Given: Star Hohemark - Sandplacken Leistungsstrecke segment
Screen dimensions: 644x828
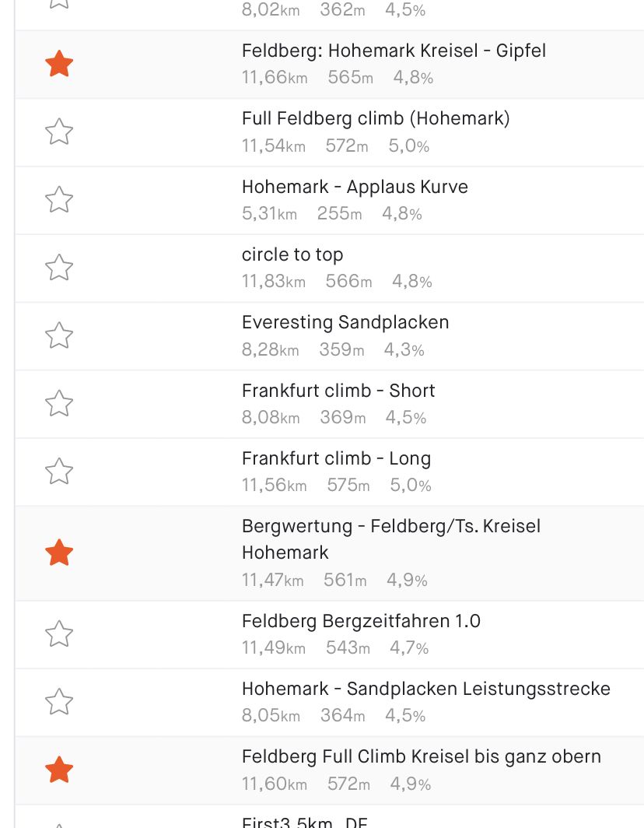Looking at the screenshot, I should click(x=59, y=702).
